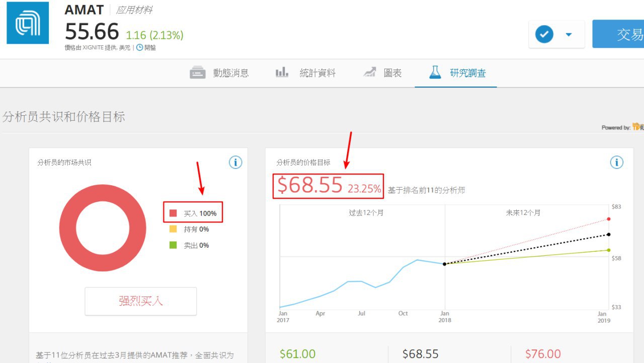The image size is (644, 363).
Task: Click the 过去12个月 chart section label
Action: pyautogui.click(x=366, y=213)
